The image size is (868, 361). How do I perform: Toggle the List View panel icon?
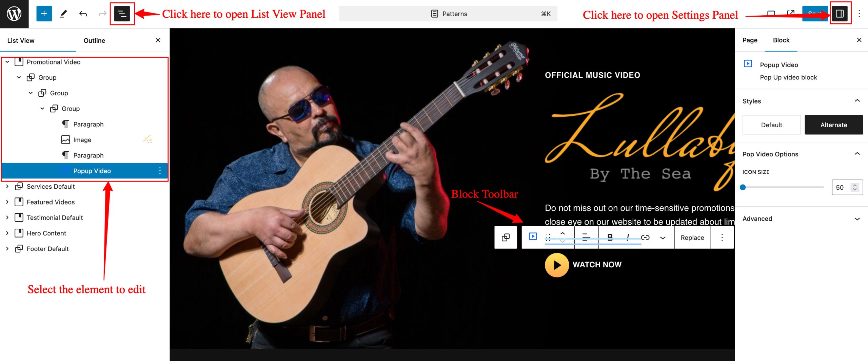pos(122,14)
